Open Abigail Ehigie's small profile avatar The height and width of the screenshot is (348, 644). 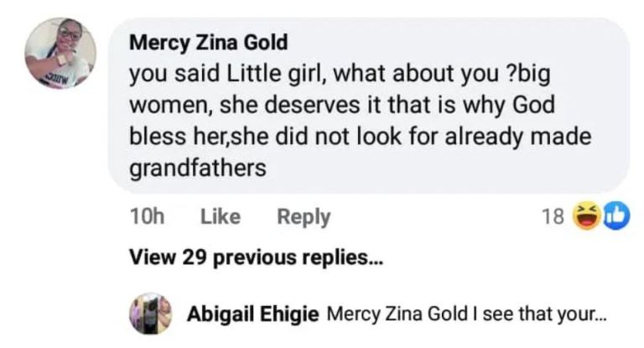click(151, 314)
